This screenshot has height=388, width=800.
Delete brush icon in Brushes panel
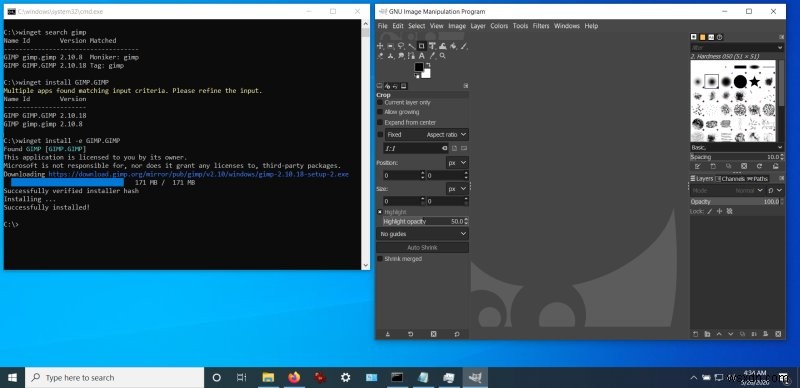744,166
